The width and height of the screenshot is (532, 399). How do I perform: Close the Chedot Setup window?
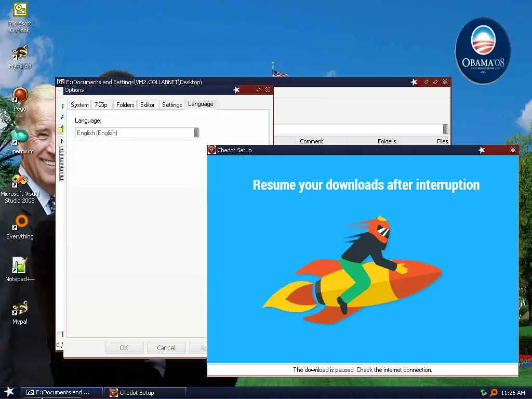[513, 150]
